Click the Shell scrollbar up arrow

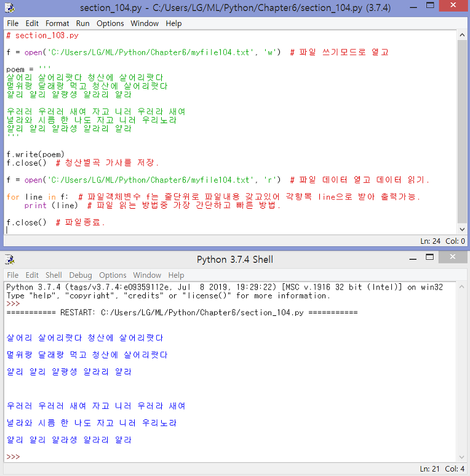[x=461, y=286]
